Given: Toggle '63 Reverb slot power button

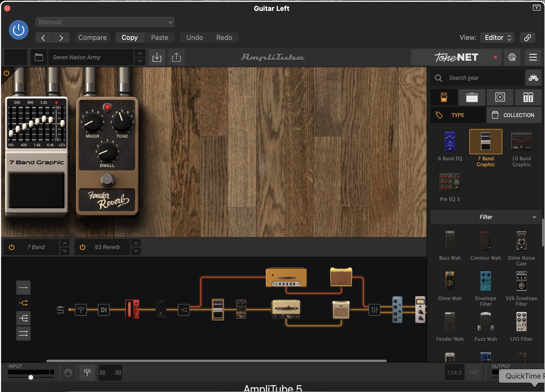Looking at the screenshot, I should point(83,247).
